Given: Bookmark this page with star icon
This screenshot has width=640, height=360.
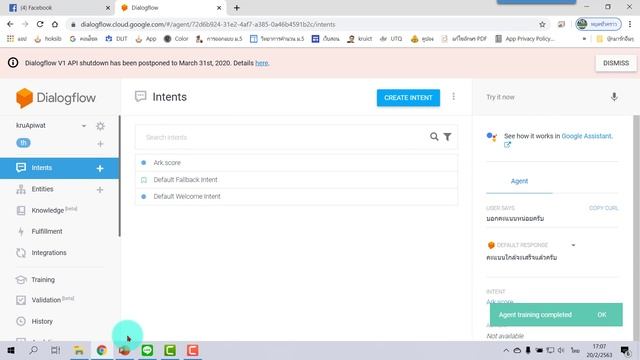Looking at the screenshot, I should click(542, 24).
